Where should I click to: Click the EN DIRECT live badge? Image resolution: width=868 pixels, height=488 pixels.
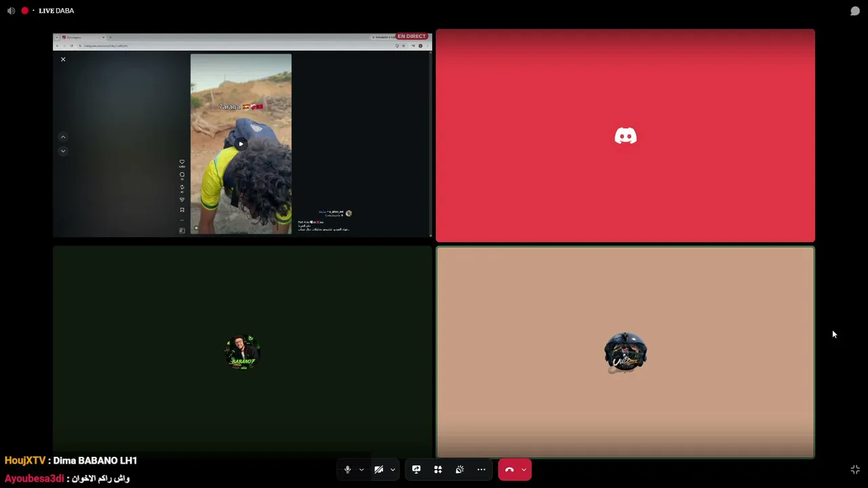[x=412, y=37]
